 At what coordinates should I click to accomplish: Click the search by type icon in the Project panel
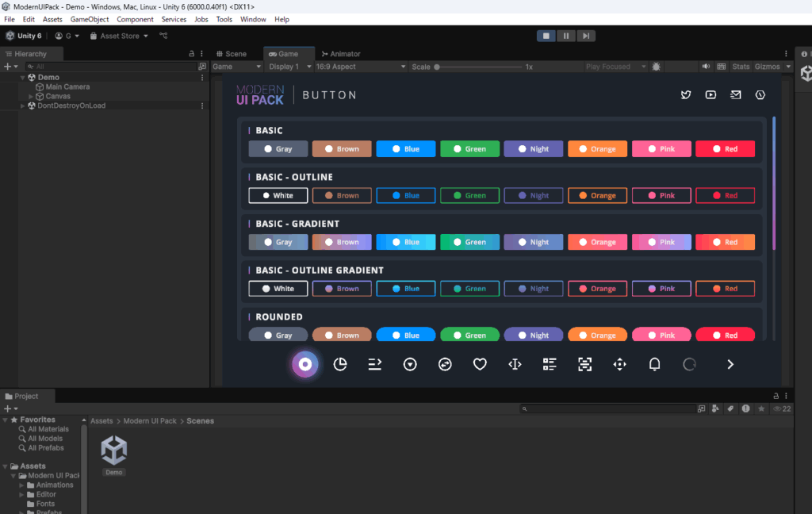[x=716, y=409]
